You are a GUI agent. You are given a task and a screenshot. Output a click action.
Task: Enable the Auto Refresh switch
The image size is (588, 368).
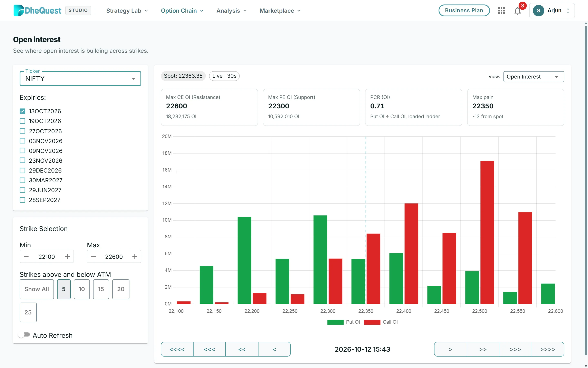[x=24, y=335]
